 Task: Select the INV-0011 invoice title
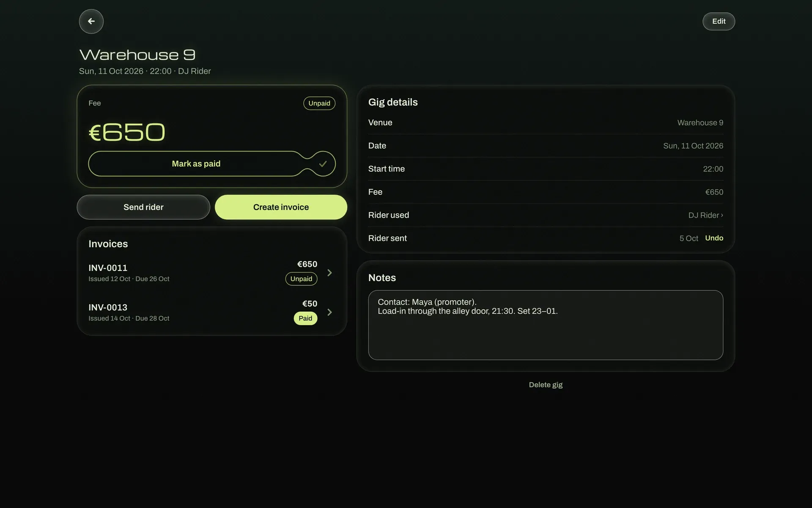(108, 268)
